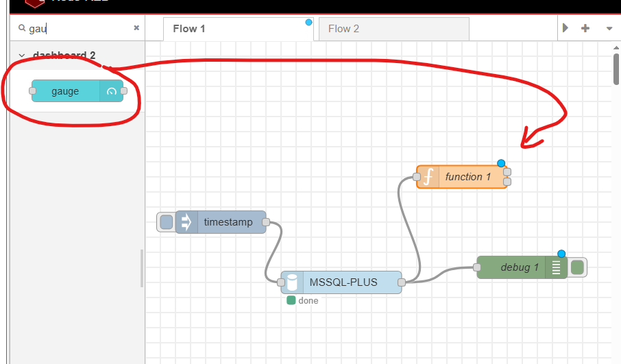621x364 pixels.
Task: Click the debug 1 list icon
Action: (x=556, y=267)
